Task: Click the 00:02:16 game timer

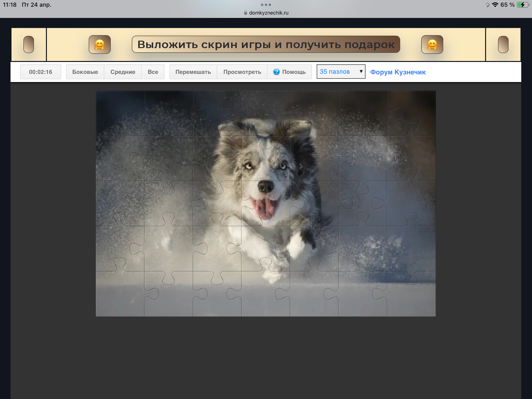Action: [40, 72]
